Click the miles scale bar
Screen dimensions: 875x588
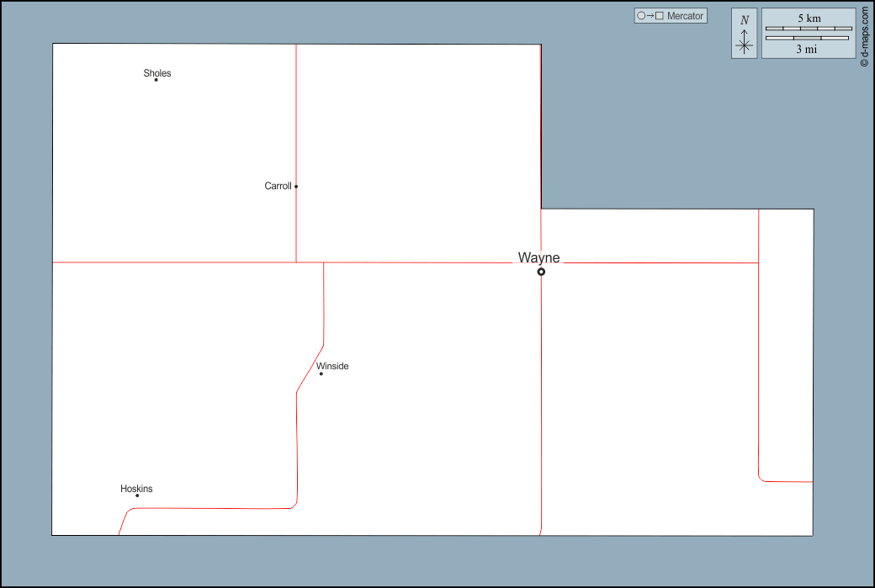pos(807,38)
